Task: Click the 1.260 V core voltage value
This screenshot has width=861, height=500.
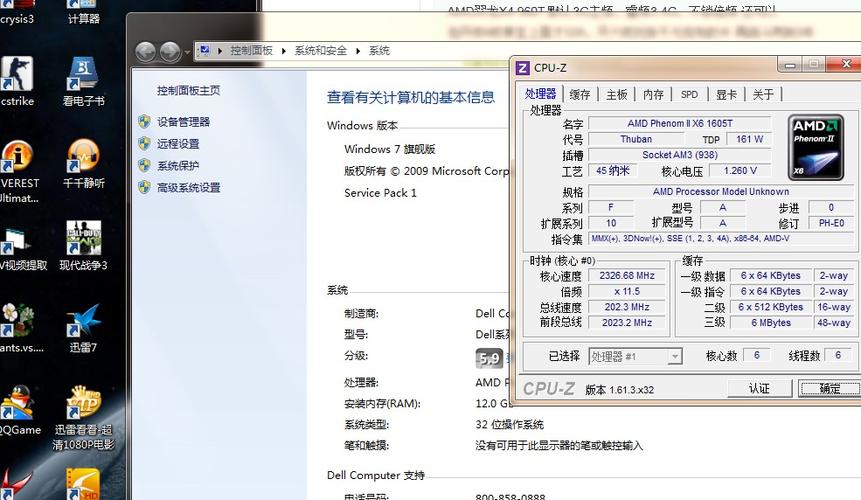Action: click(740, 171)
